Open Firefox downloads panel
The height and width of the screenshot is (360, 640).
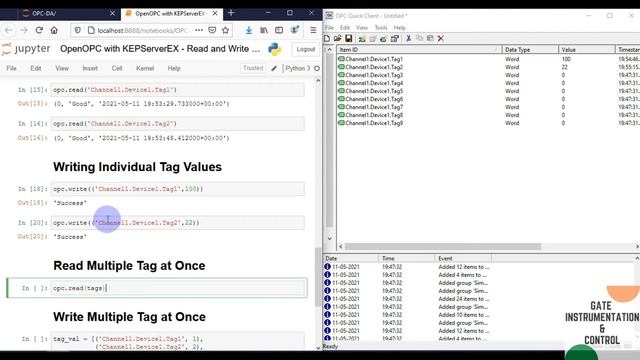[249, 30]
